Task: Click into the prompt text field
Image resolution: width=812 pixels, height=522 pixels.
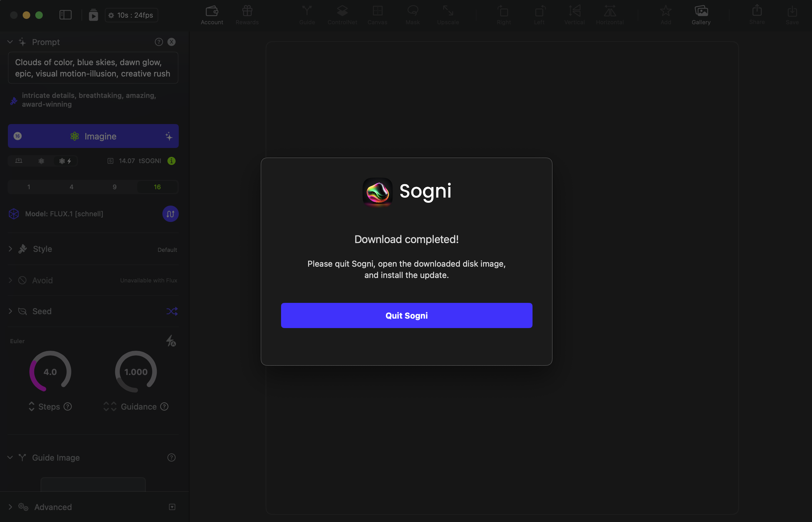Action: [x=93, y=68]
